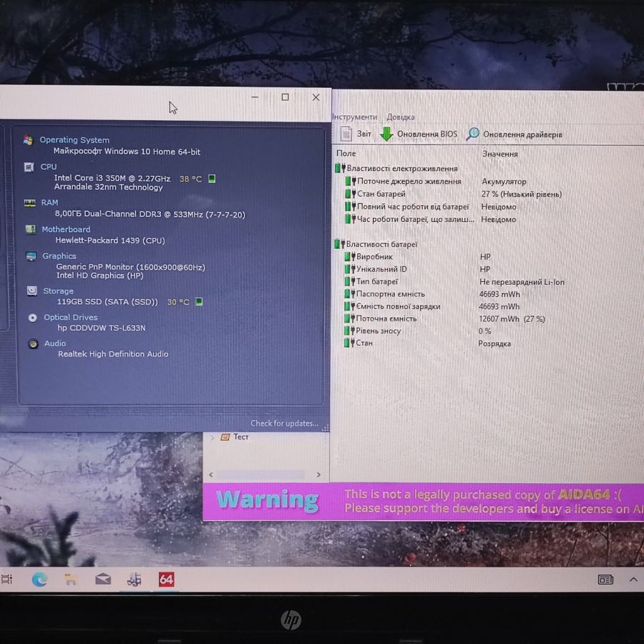644x644 pixels.
Task: Click the right arrow of the tree scrollbar
Action: (318, 475)
